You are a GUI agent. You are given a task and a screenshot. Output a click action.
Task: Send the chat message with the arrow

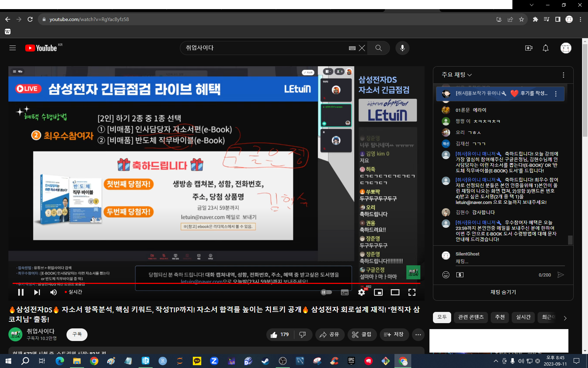pos(561,275)
